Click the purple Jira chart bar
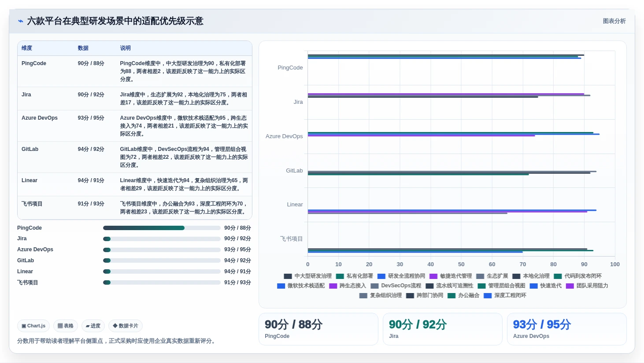 click(446, 94)
